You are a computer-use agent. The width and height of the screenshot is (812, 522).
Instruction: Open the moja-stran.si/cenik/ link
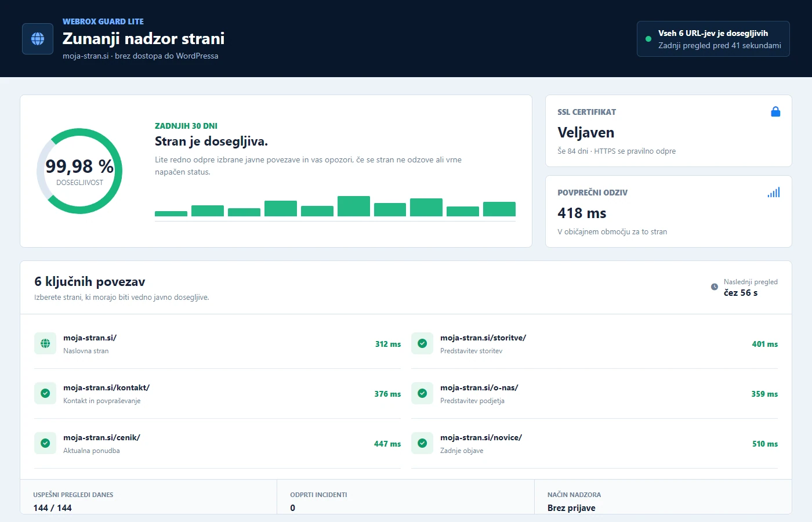pos(101,437)
